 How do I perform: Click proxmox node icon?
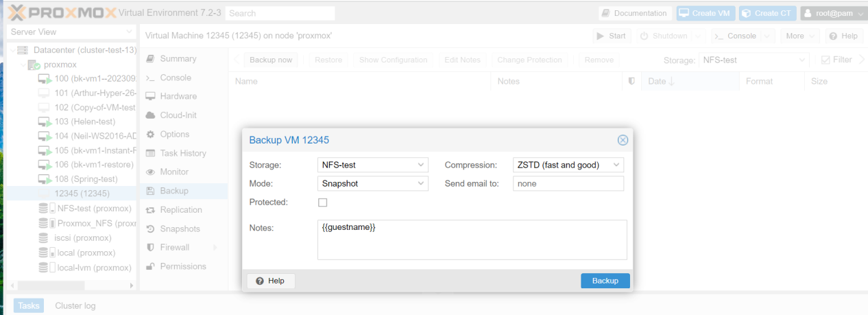[34, 65]
